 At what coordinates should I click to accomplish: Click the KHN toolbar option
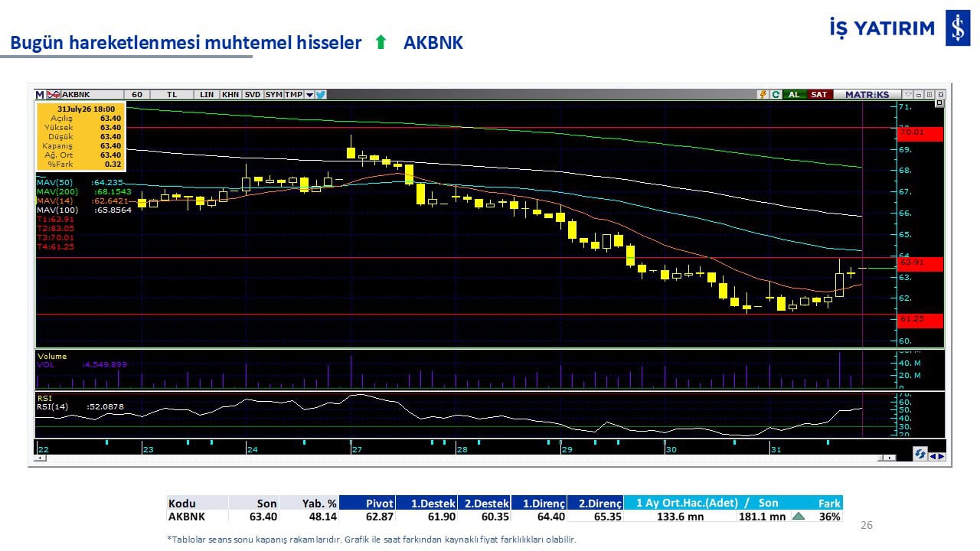[x=230, y=95]
